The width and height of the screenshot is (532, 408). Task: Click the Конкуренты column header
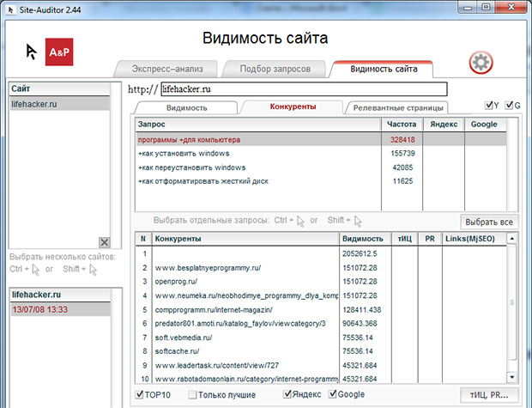245,239
